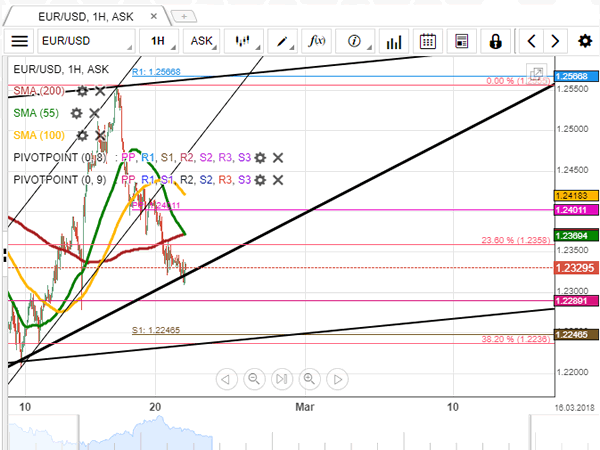This screenshot has height=450, width=600.
Task: Remove the SMA (55) indicator
Action: pyautogui.click(x=94, y=113)
